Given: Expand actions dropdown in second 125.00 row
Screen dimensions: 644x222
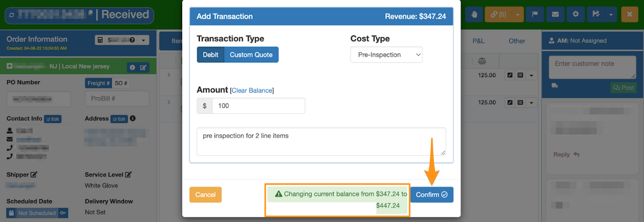Looking at the screenshot, I should click(x=530, y=103).
